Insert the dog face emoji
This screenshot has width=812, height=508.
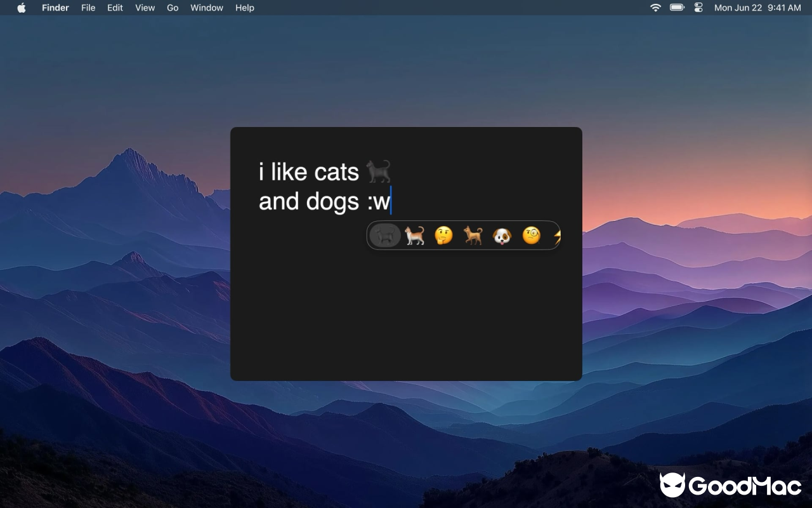point(502,236)
